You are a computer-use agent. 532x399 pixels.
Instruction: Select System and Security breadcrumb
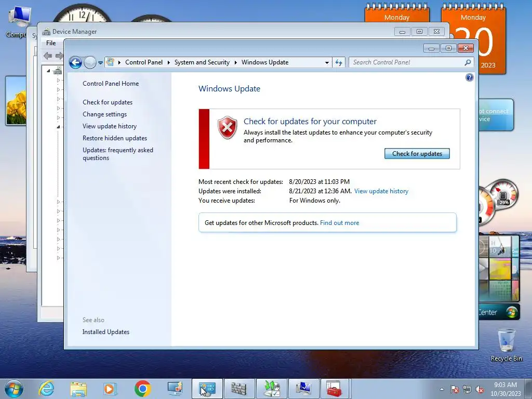[x=202, y=62]
